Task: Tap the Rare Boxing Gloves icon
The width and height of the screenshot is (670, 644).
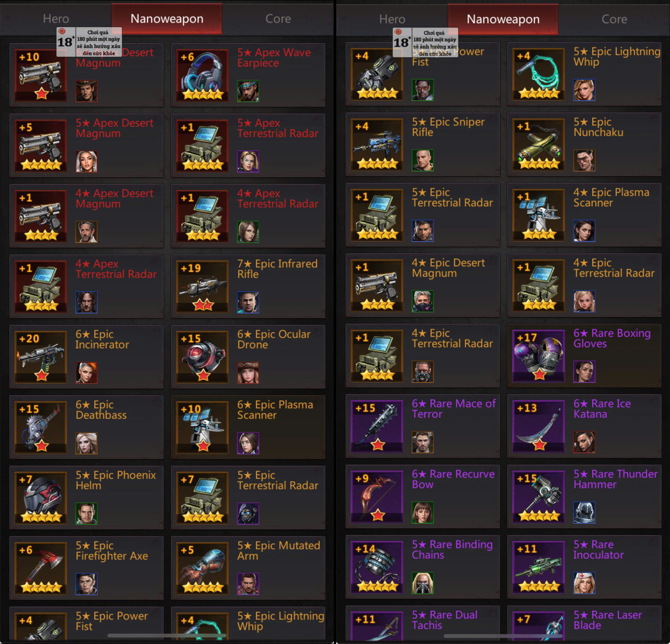Action: (x=538, y=356)
